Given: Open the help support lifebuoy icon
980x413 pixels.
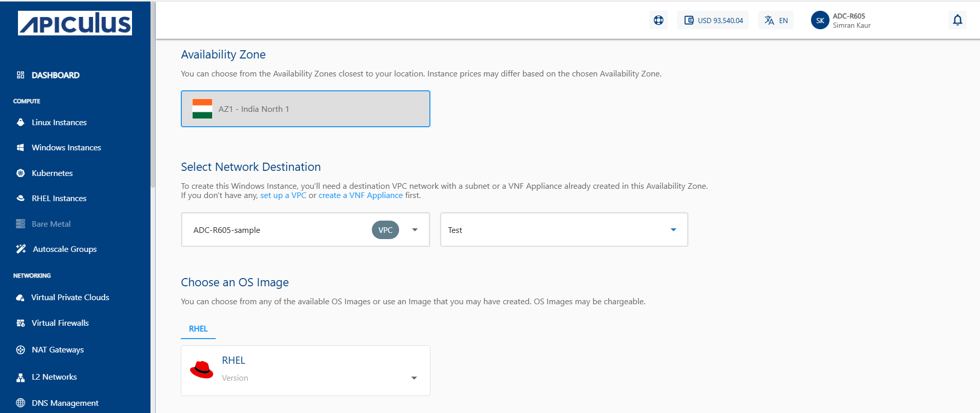Looking at the screenshot, I should tap(658, 20).
